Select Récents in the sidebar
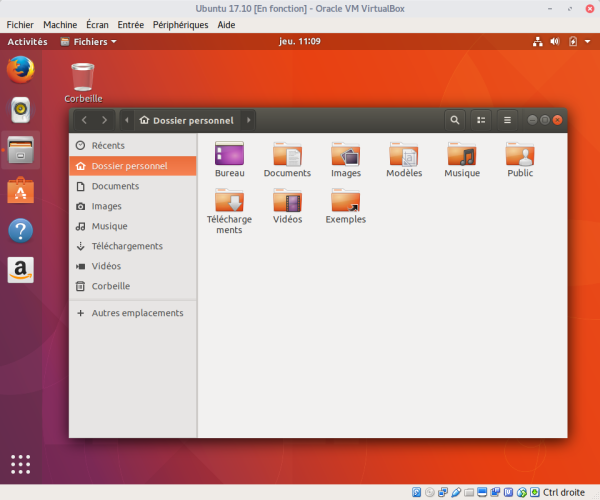 [108, 146]
